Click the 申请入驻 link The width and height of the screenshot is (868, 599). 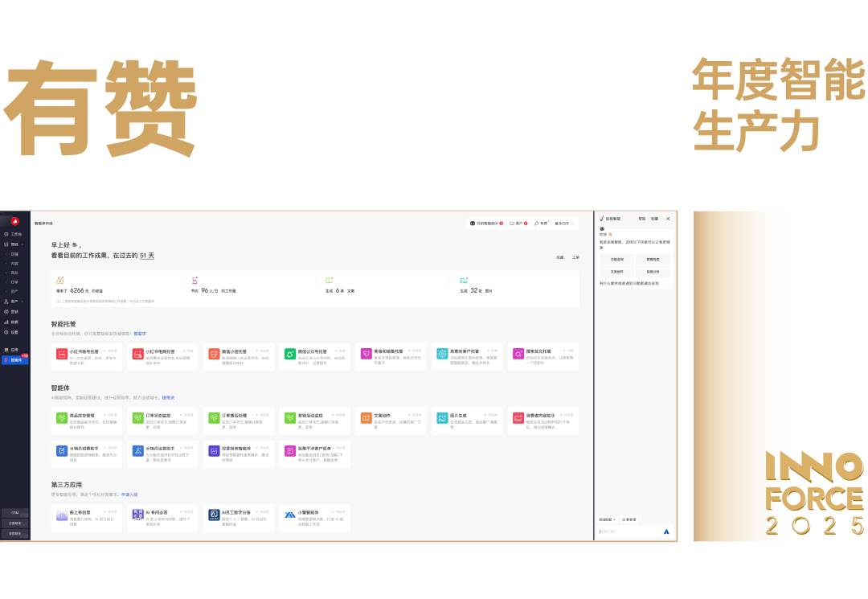click(x=129, y=494)
